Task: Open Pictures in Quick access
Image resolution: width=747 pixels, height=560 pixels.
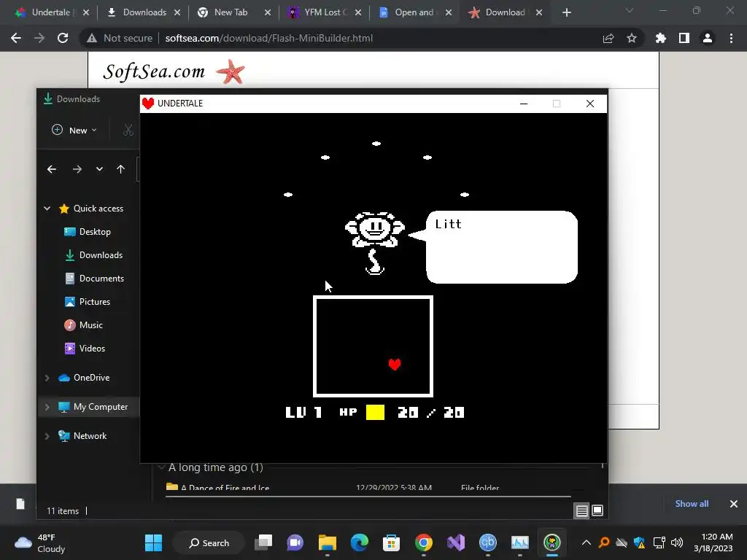Action: pyautogui.click(x=88, y=301)
